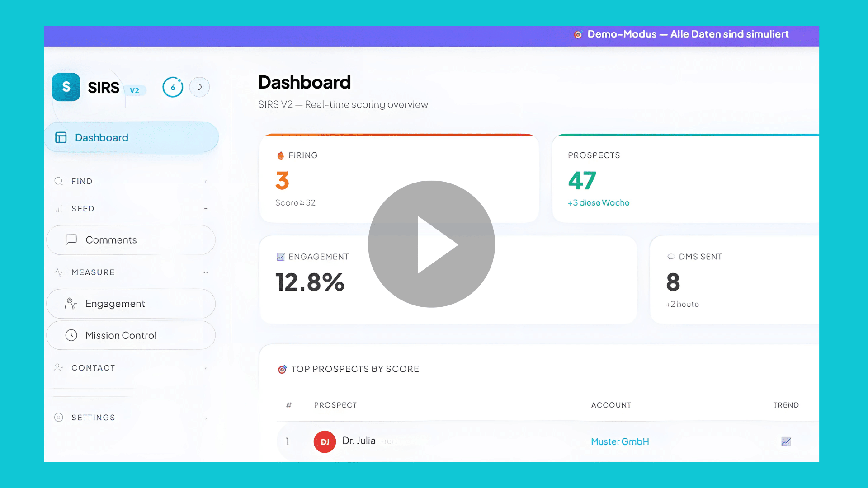This screenshot has width=868, height=488.
Task: Expand the FIND section chevron
Action: click(x=206, y=182)
